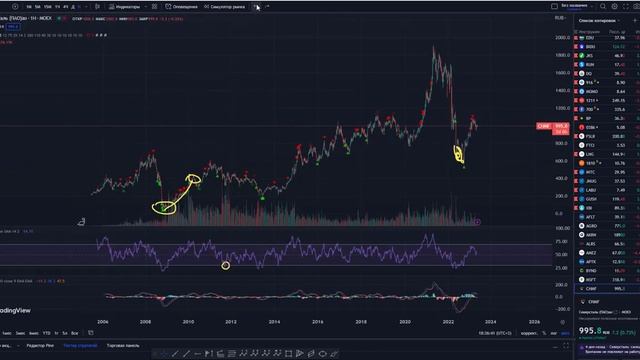Viewport: 640px width, 360px height.
Task: Click the 2024 label on the time axis
Action: pyautogui.click(x=491, y=322)
